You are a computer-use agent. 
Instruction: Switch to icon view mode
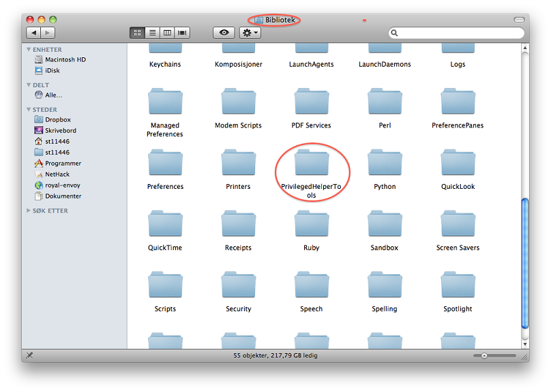[x=137, y=33]
